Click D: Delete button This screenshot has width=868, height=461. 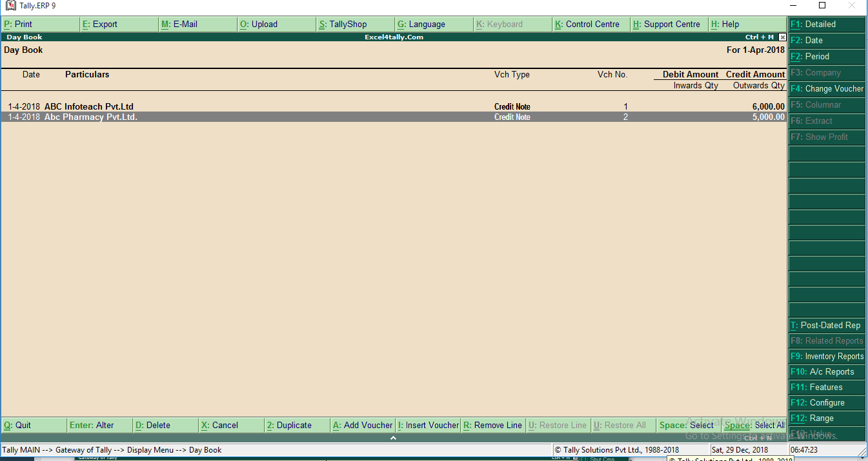[x=166, y=426]
